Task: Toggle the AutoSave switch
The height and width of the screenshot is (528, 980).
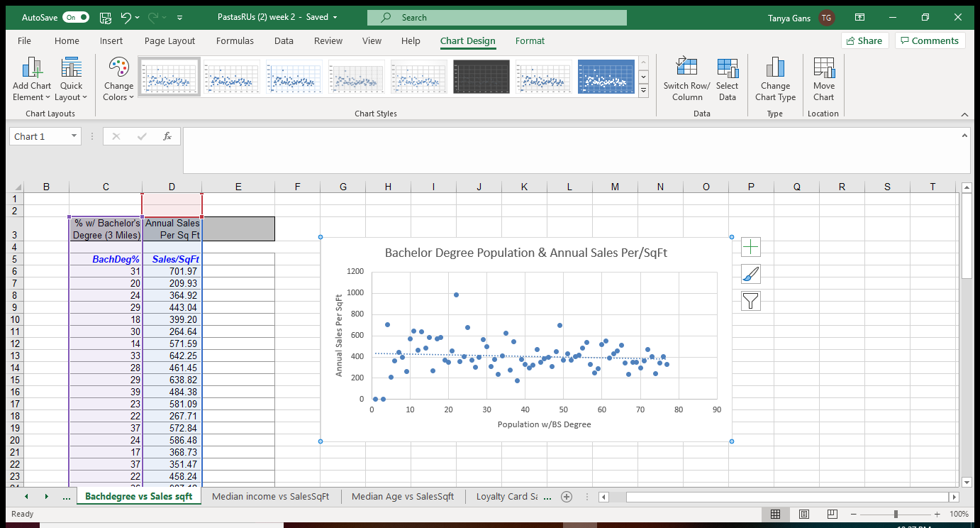Action: (x=75, y=17)
